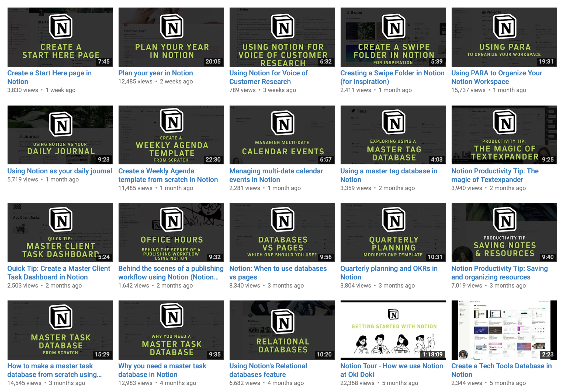Play the 'Weekly Agenda Template' thumbnail
The image size is (568, 392).
pos(171,135)
